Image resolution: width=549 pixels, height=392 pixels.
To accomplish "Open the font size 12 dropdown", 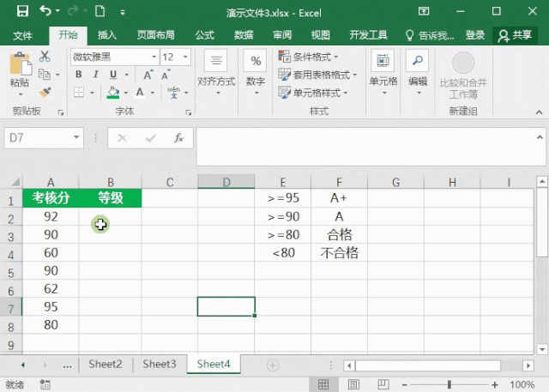I will 185,57.
